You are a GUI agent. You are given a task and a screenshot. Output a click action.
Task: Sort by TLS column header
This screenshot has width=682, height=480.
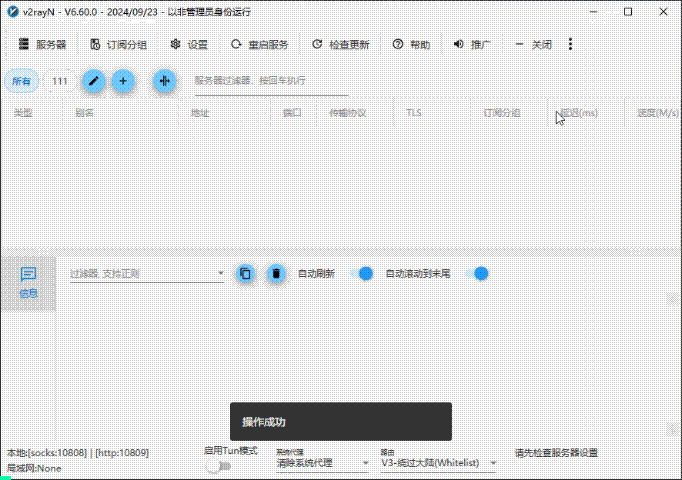tap(432, 113)
